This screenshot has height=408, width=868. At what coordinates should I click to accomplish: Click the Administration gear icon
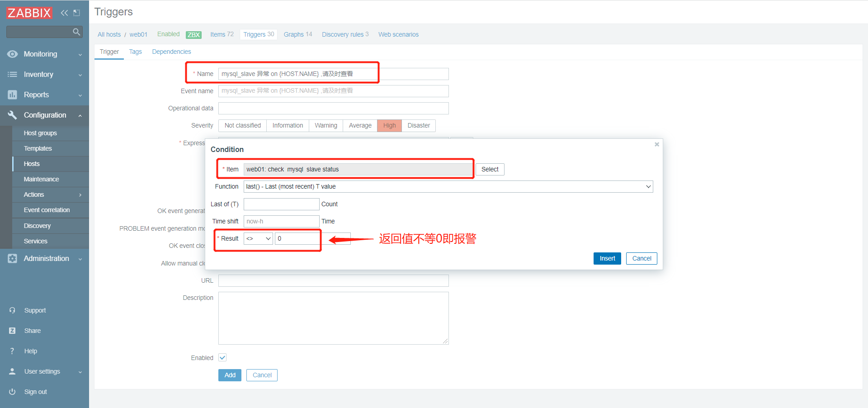pyautogui.click(x=12, y=258)
